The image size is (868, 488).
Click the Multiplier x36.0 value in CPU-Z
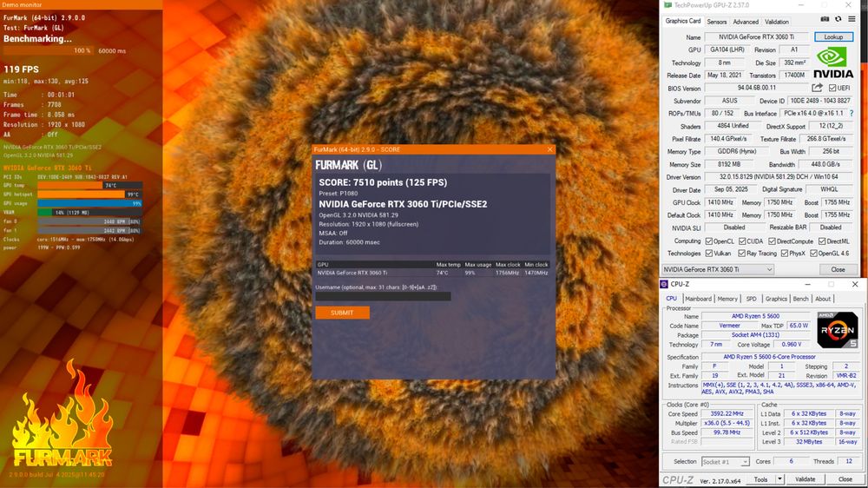[727, 423]
